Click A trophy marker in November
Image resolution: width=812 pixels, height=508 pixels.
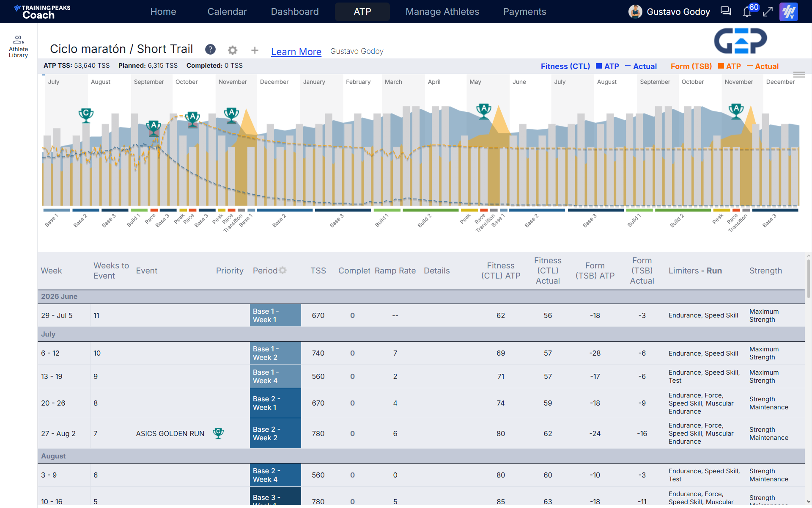231,115
